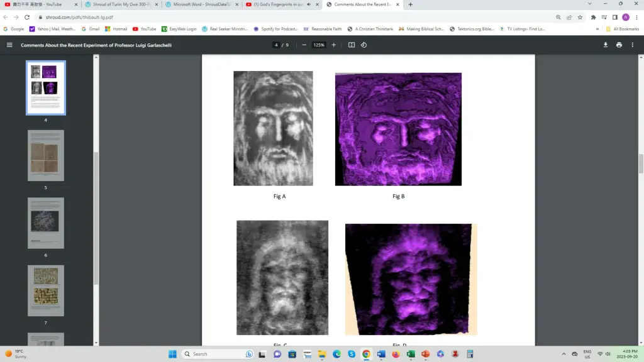Viewport: 644px width, 362px height.
Task: Open the Yahoo Mail bookmark
Action: pos(53,29)
